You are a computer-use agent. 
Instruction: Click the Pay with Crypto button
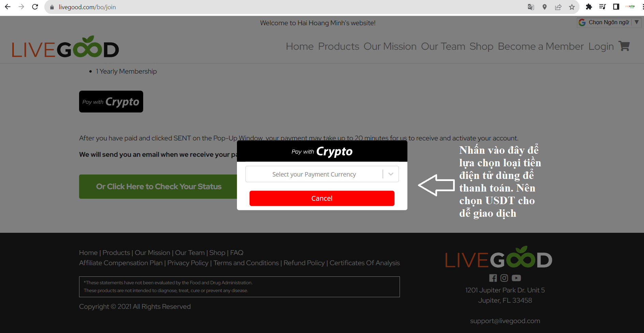pos(111,102)
